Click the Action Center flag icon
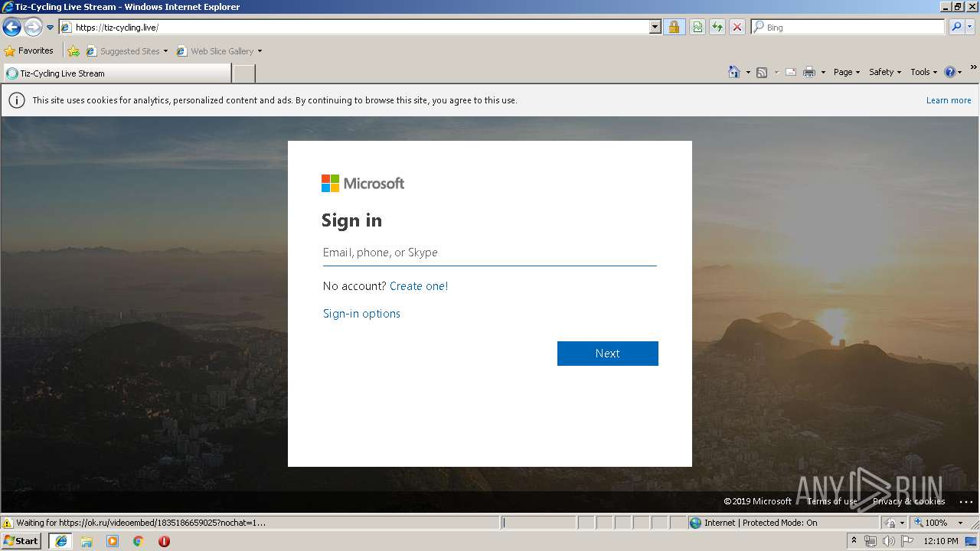Viewport: 980px width, 551px height. point(906,541)
